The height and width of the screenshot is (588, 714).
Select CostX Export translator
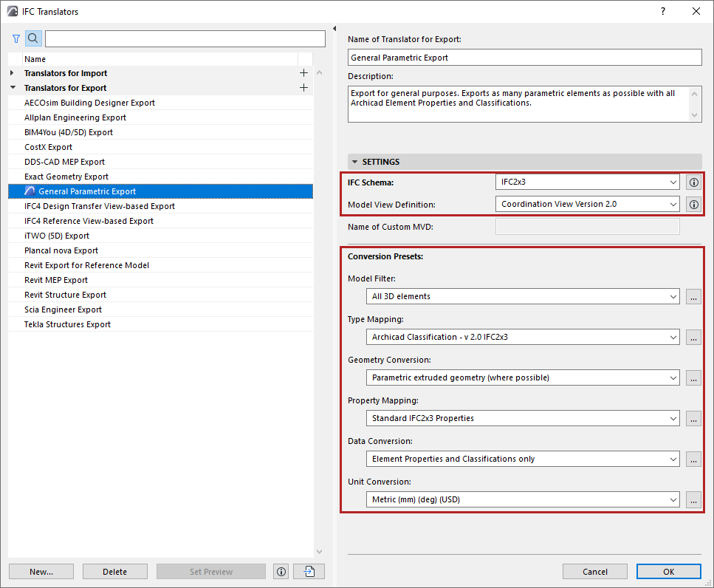(160, 147)
